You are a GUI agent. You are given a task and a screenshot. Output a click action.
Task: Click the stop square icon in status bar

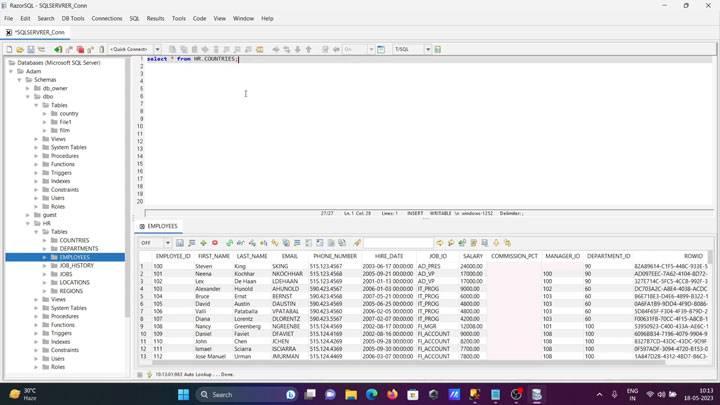140,375
